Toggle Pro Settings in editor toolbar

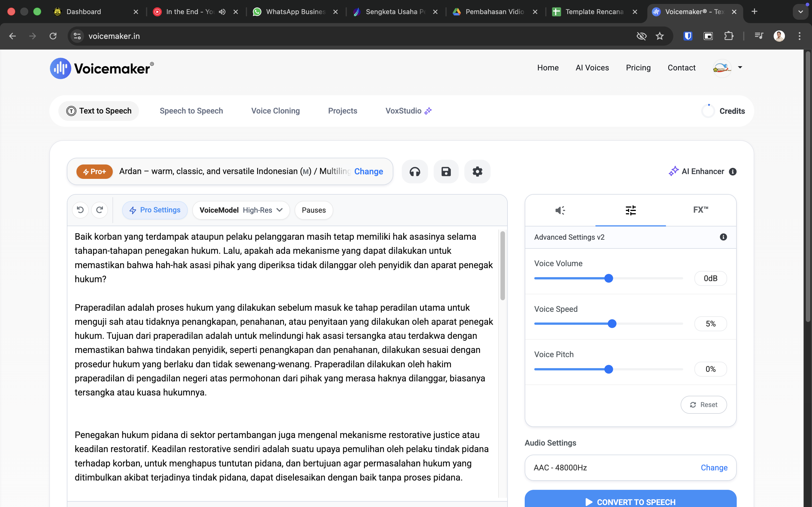pyautogui.click(x=155, y=210)
